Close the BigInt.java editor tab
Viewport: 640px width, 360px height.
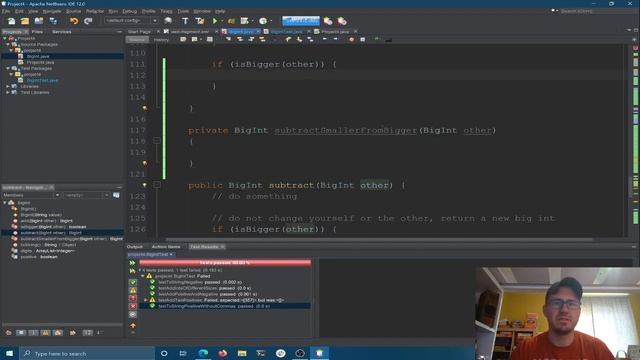point(258,31)
